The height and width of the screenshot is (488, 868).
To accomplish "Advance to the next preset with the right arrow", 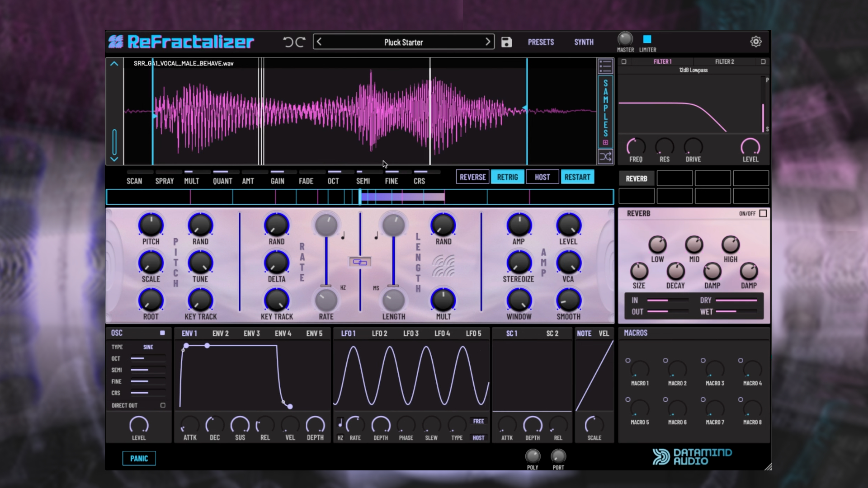I will click(x=487, y=42).
